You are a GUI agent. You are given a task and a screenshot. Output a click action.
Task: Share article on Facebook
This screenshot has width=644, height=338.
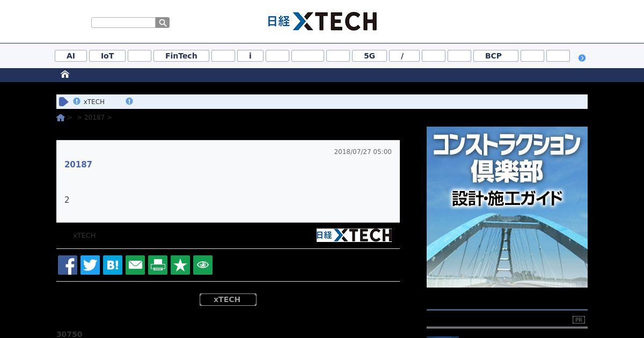click(68, 265)
